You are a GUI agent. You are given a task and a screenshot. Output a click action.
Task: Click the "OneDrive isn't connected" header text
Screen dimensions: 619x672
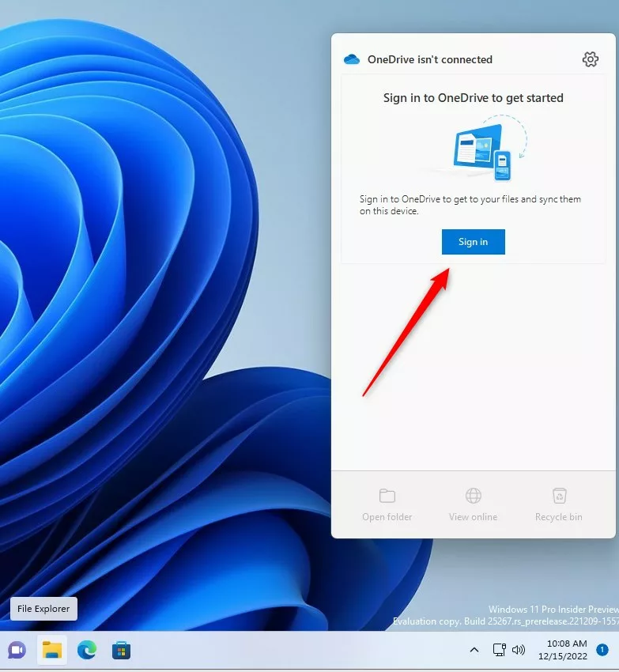[x=430, y=59]
